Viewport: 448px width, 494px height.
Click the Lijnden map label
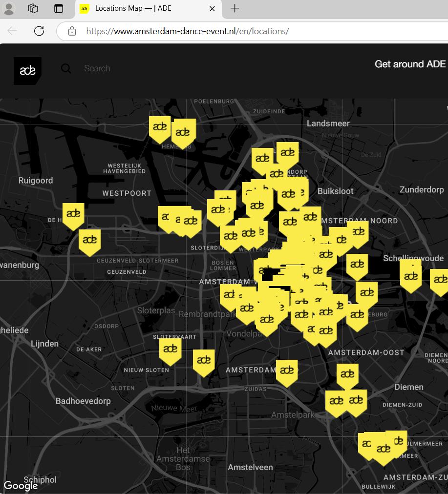point(45,344)
